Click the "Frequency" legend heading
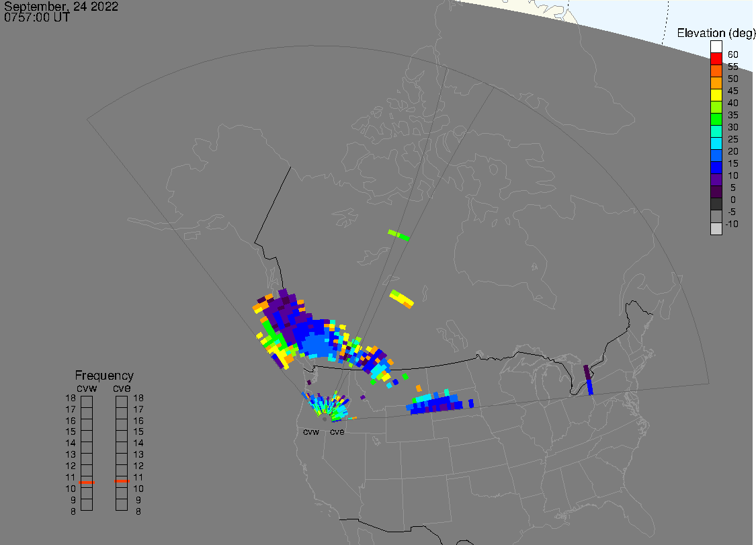Image resolution: width=756 pixels, height=545 pixels. coord(104,375)
